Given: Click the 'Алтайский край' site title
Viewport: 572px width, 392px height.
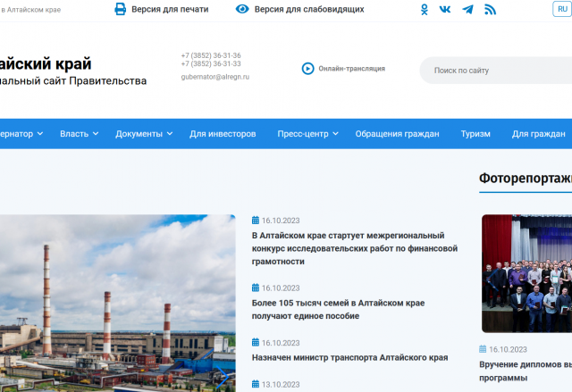Looking at the screenshot, I should coord(46,63).
